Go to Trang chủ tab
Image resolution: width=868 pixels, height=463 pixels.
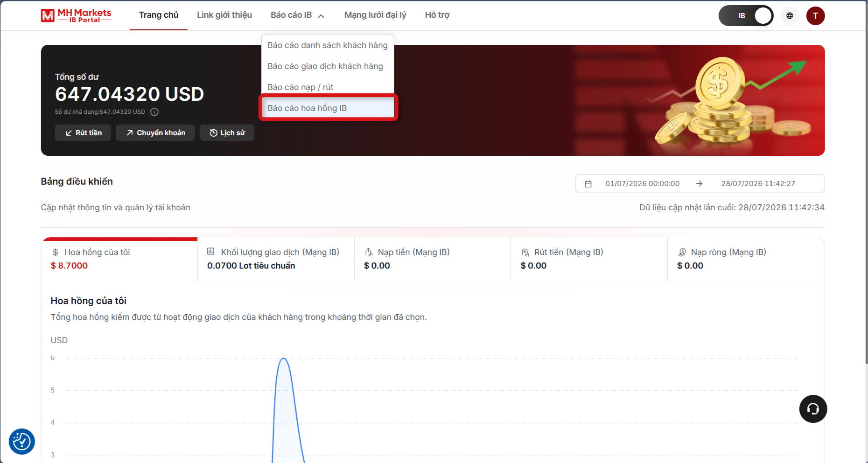tap(159, 15)
